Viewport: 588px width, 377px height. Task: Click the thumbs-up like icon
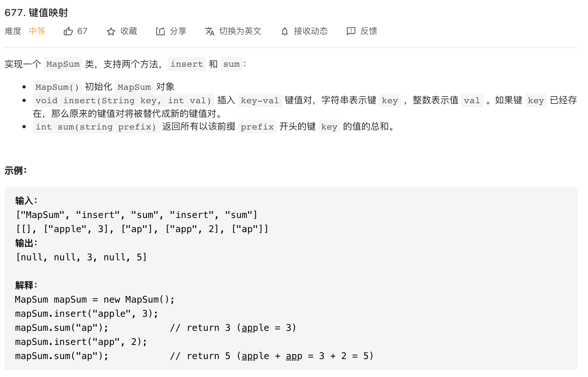(68, 31)
